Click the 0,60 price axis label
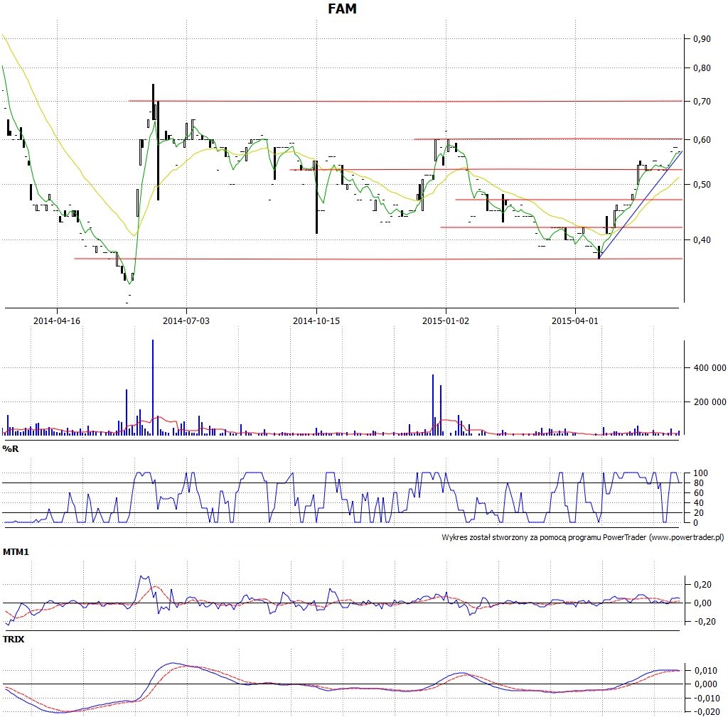The image size is (728, 717). 702,140
